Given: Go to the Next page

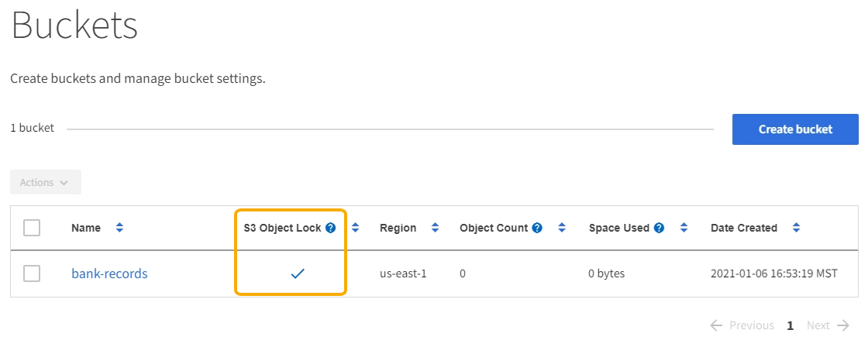Looking at the screenshot, I should coord(828,325).
